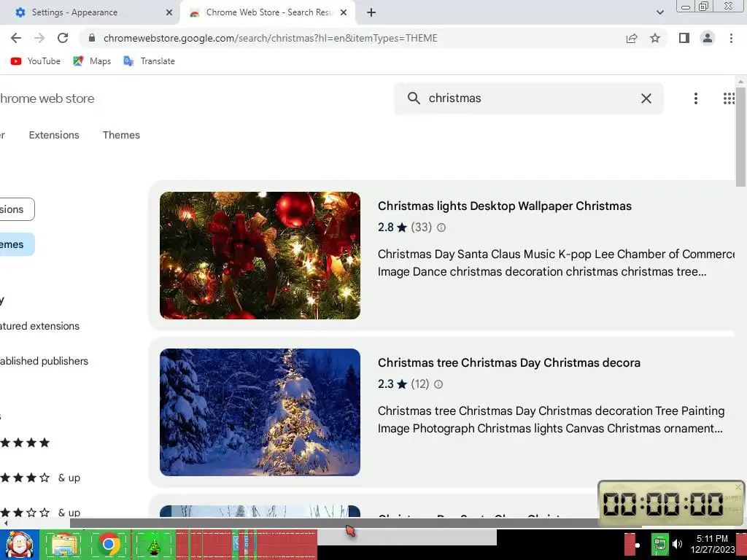Click the chrome web store logo text
This screenshot has height=560, width=747.
coord(46,98)
